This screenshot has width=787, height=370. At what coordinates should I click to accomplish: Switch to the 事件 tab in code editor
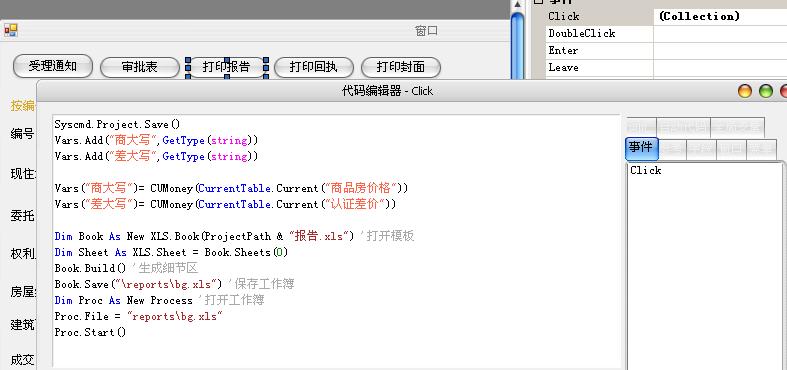[641, 148]
